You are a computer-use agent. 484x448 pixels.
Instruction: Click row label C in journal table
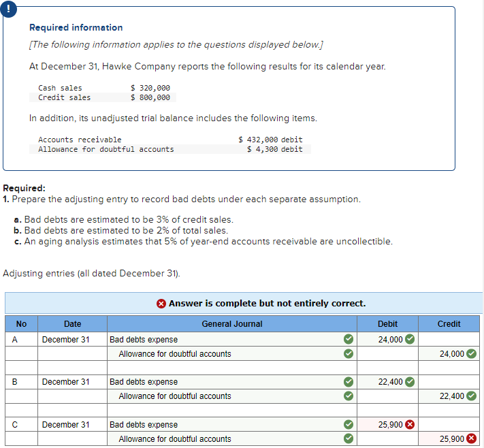click(14, 425)
